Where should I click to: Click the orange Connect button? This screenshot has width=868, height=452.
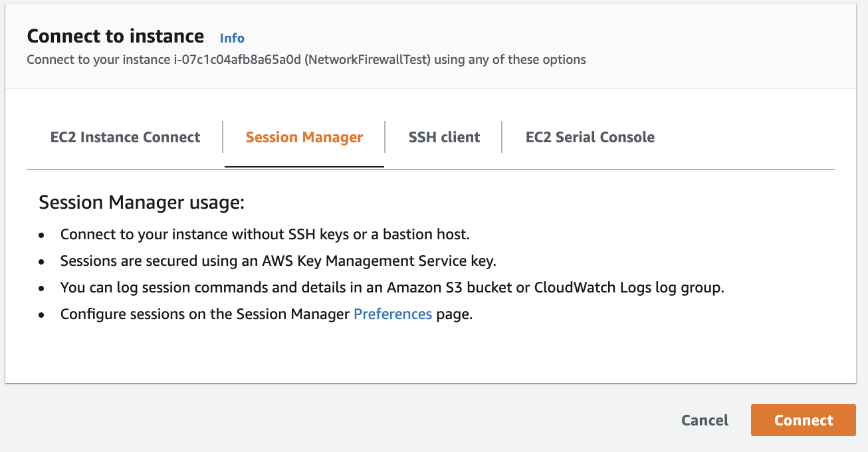[804, 420]
